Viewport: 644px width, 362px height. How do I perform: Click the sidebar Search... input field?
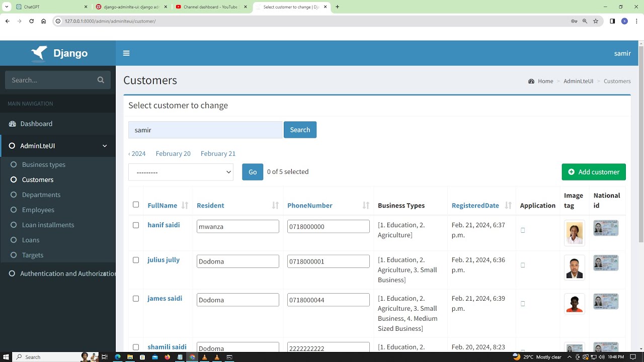(x=50, y=80)
